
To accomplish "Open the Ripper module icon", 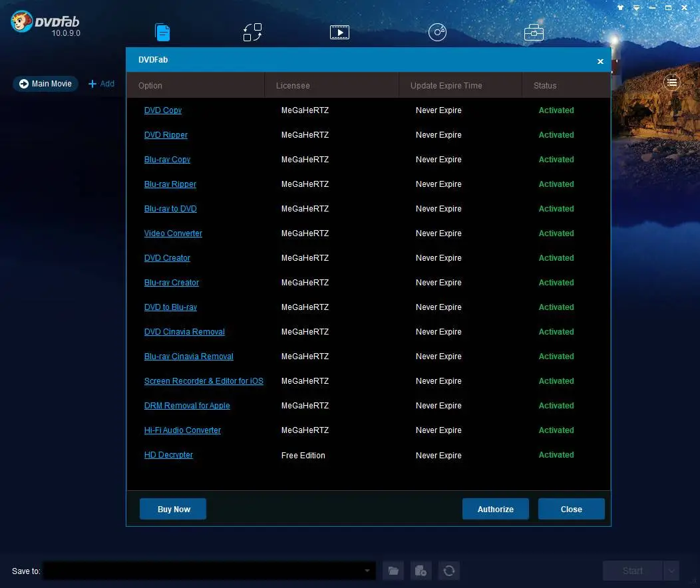I will (252, 32).
